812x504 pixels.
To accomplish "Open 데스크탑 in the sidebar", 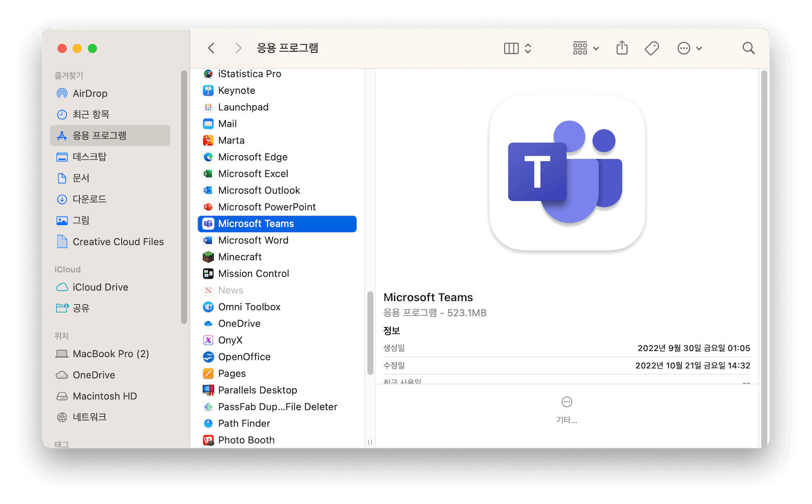I will coord(110,157).
